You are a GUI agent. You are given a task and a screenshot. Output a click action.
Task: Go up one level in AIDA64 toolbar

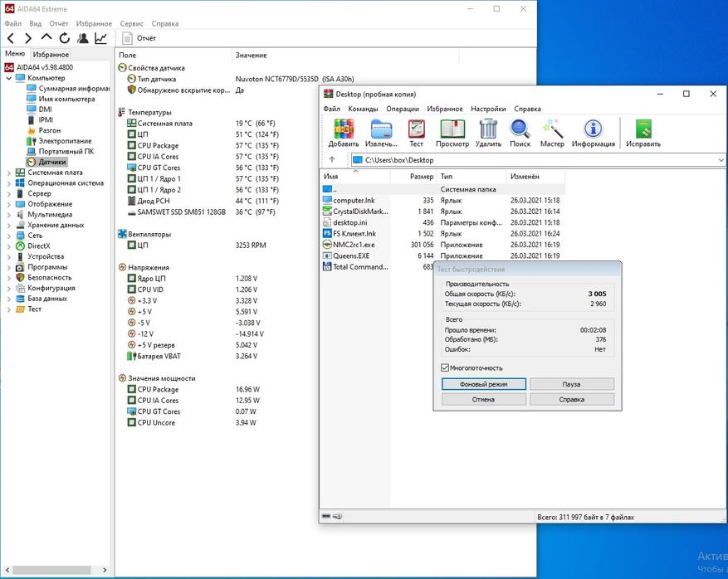(46, 37)
